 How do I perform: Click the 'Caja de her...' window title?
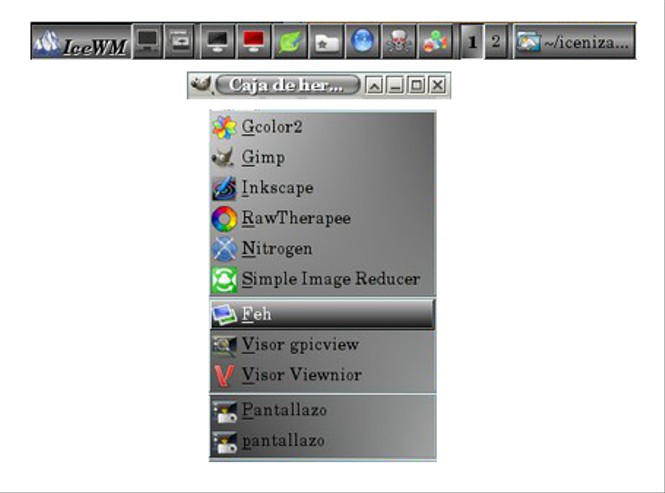(x=288, y=85)
